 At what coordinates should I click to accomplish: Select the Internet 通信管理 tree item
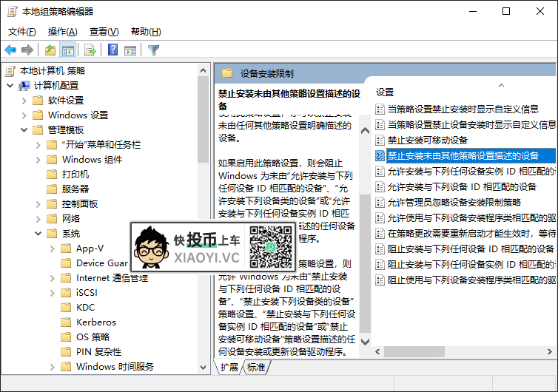point(112,278)
